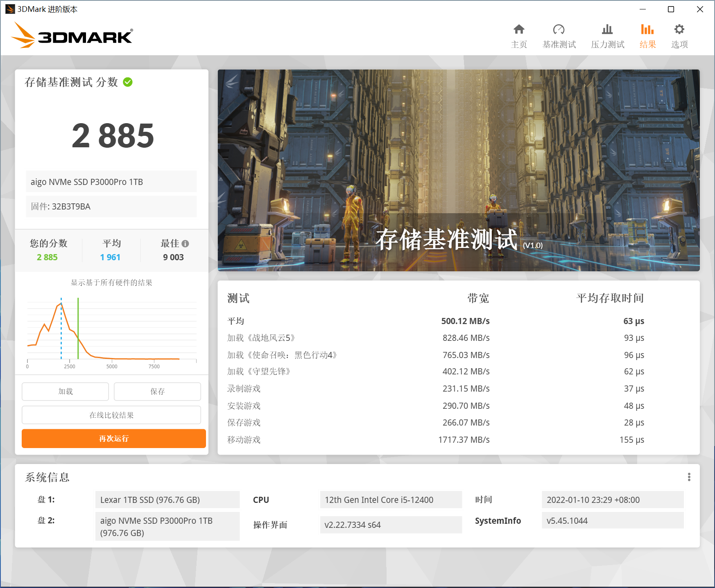Click the 3DMark logo
Screen dimensions: 715x588
click(72, 35)
